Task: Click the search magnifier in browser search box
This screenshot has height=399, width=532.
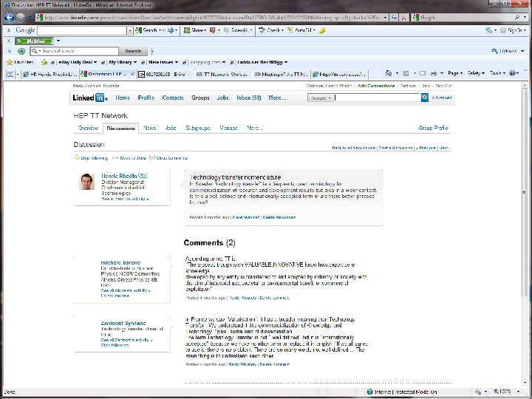Action: (517, 17)
